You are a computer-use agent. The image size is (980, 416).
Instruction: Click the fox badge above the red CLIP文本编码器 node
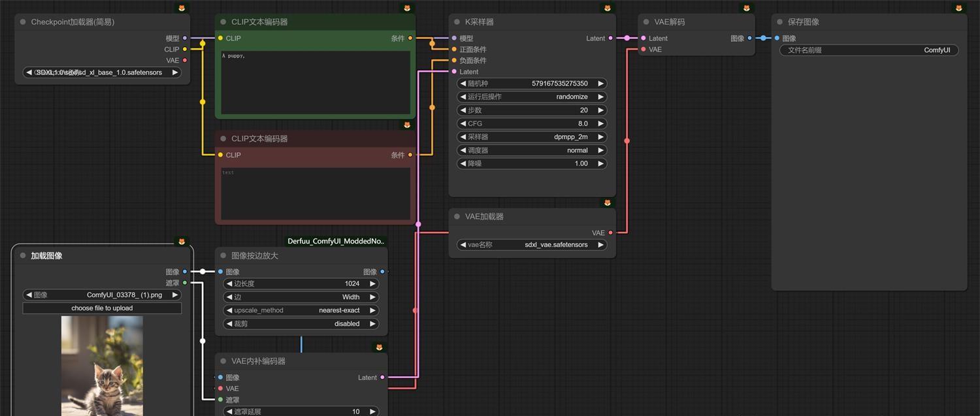(407, 125)
